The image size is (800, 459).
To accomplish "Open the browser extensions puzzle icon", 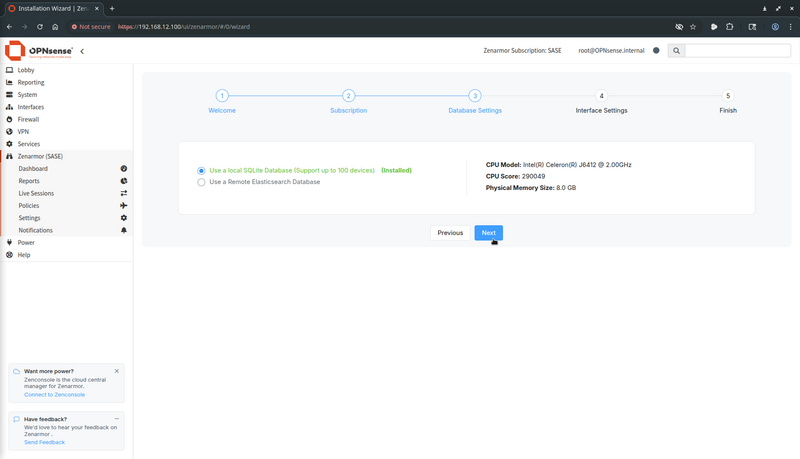I will coord(730,27).
